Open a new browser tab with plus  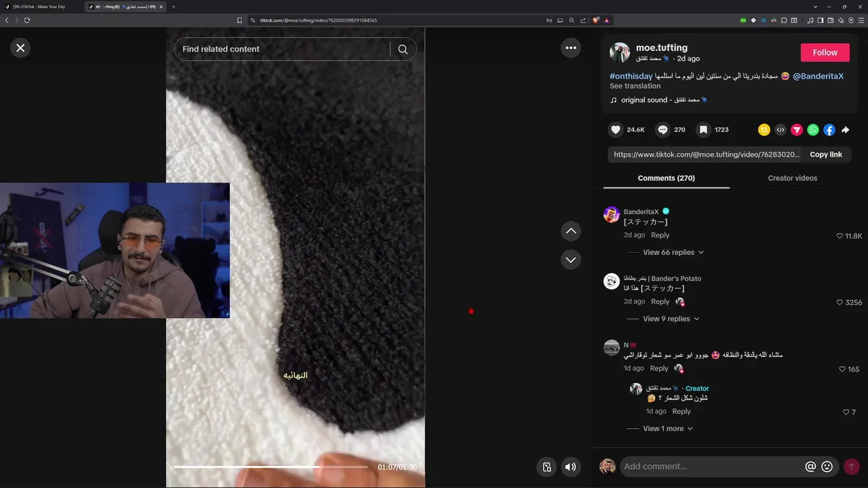173,7
